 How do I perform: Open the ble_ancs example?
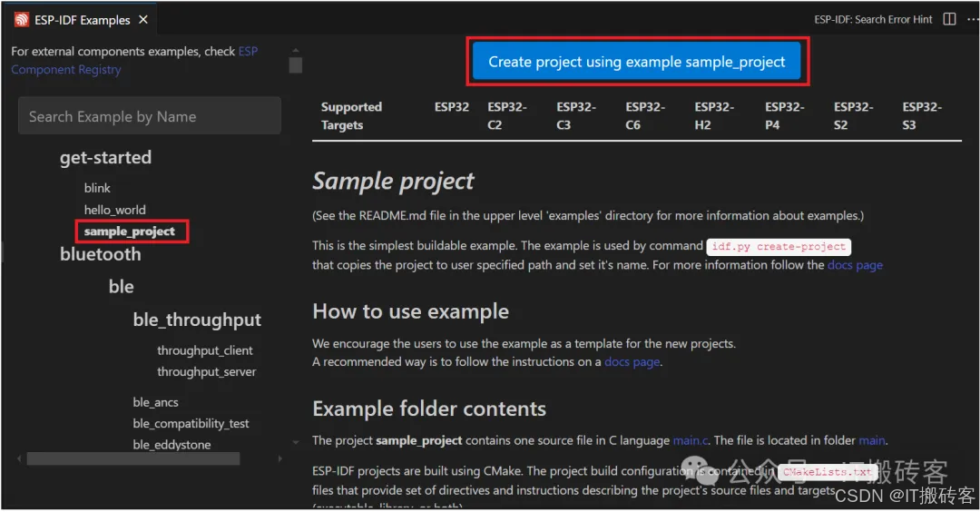(156, 402)
